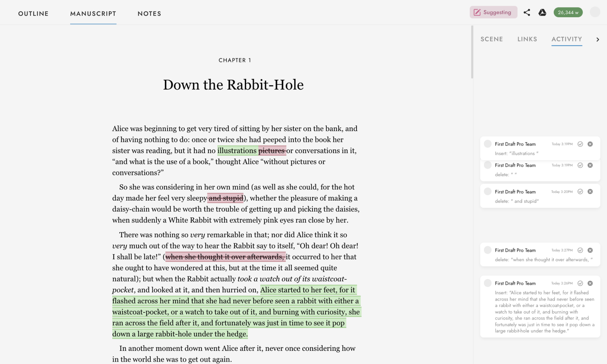View the LINKS panel

[x=527, y=39]
